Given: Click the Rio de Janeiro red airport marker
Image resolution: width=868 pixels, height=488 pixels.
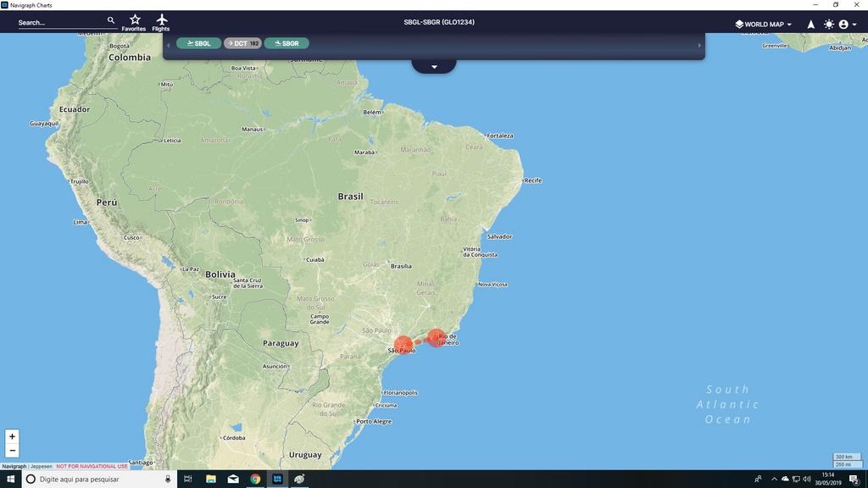Looking at the screenshot, I should coord(437,337).
